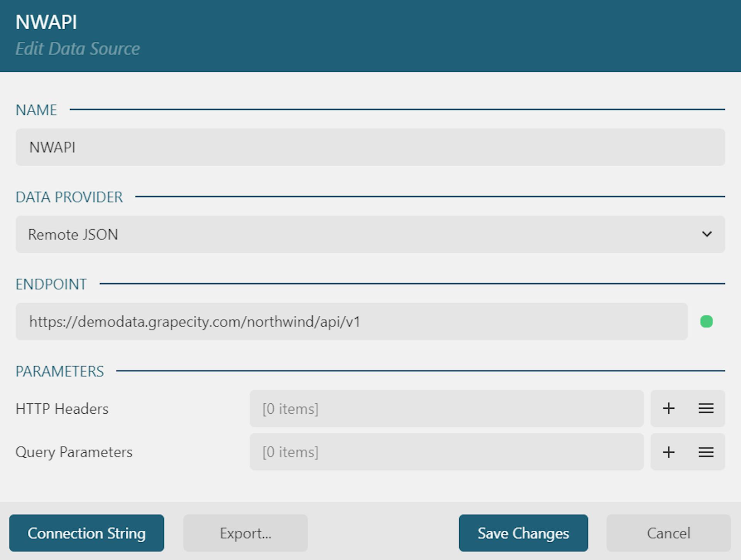Click the Cancel option
The height and width of the screenshot is (560, 741).
click(669, 533)
